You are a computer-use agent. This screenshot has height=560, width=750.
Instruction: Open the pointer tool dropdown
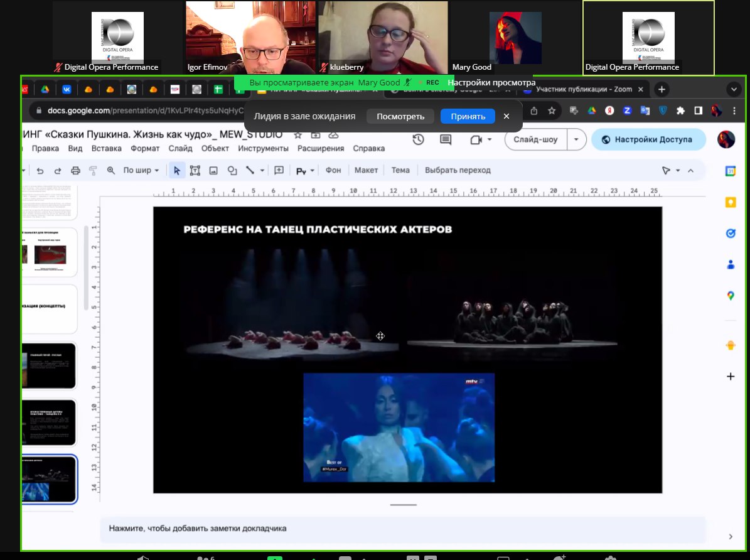pyautogui.click(x=678, y=170)
